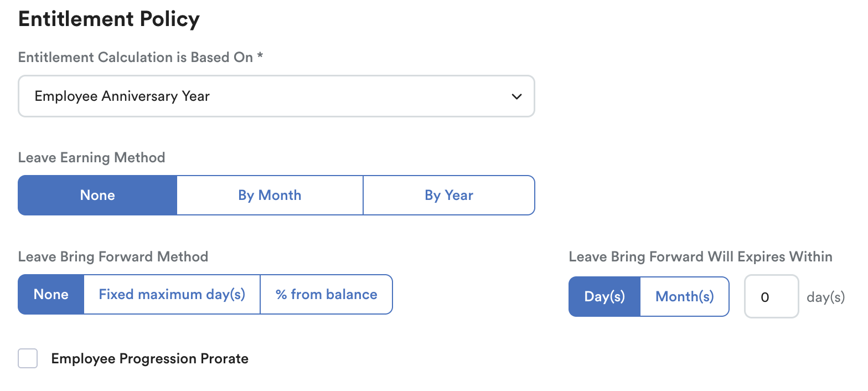Open the Employee Anniversary Year dropdown
The height and width of the screenshot is (391, 868).
tap(276, 96)
